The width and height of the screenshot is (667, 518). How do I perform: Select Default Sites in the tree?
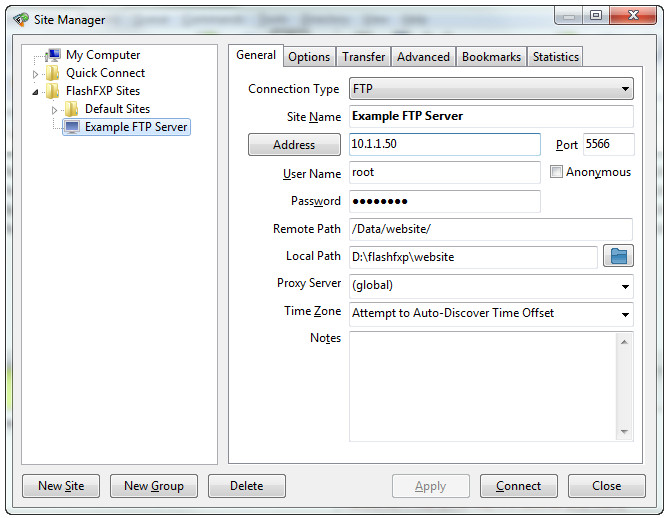pyautogui.click(x=117, y=109)
